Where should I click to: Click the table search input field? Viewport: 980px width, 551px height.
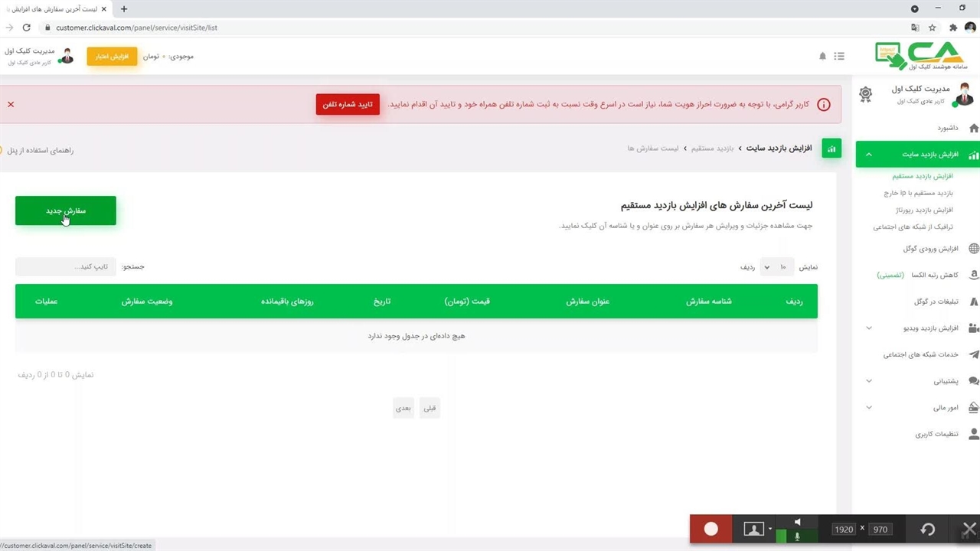pos(66,267)
